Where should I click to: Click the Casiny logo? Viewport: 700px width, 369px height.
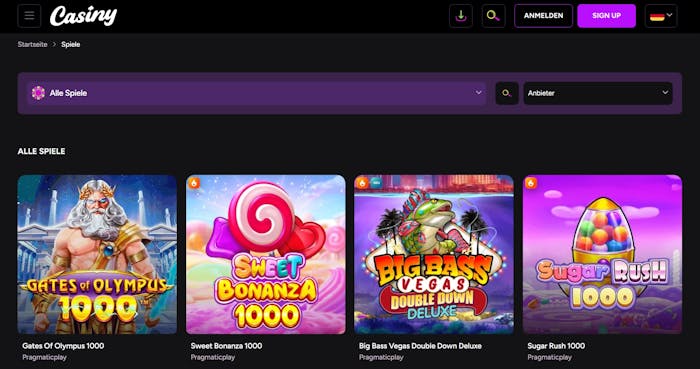coord(83,16)
